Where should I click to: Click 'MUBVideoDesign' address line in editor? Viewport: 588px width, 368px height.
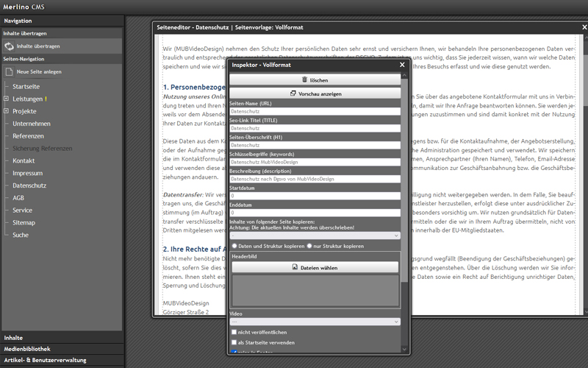tap(186, 303)
